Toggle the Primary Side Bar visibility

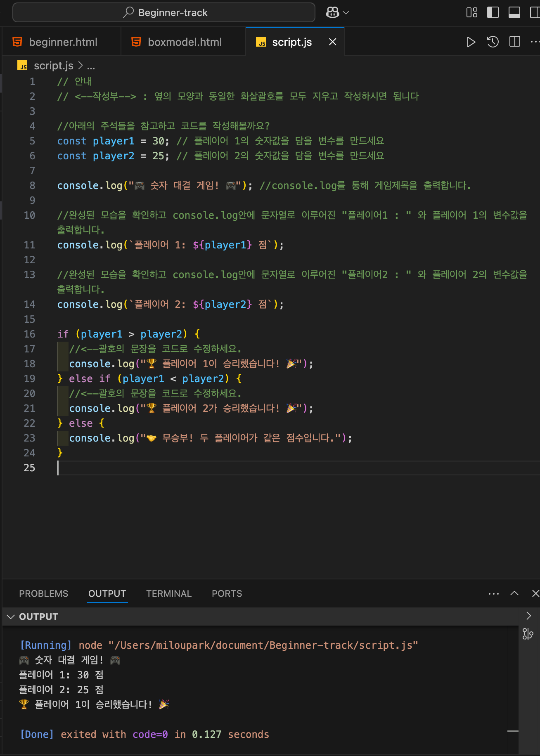tap(493, 13)
